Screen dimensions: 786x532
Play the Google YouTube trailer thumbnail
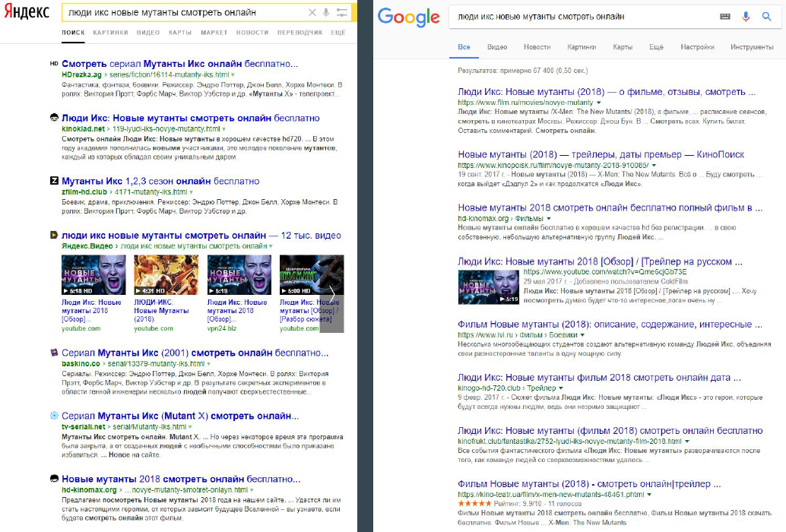(x=488, y=287)
